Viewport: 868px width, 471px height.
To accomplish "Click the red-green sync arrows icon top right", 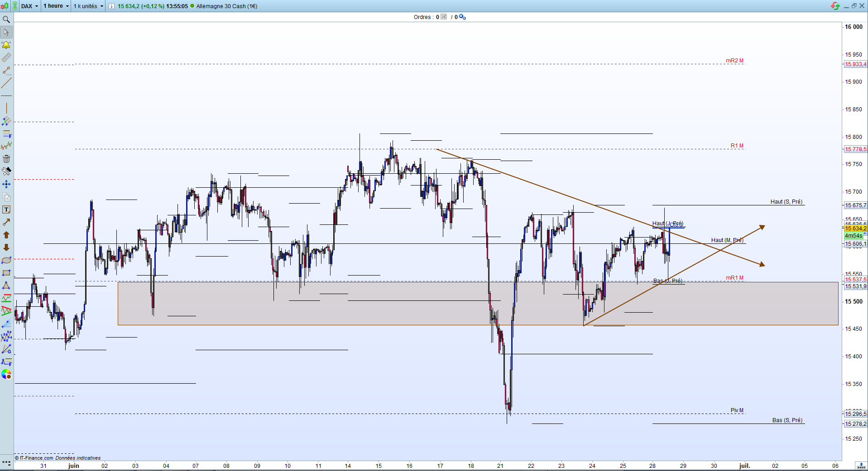I will [x=835, y=6].
